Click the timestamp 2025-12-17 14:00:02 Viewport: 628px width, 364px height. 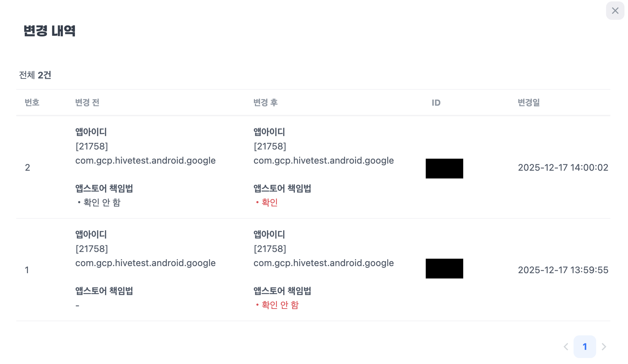(x=563, y=168)
